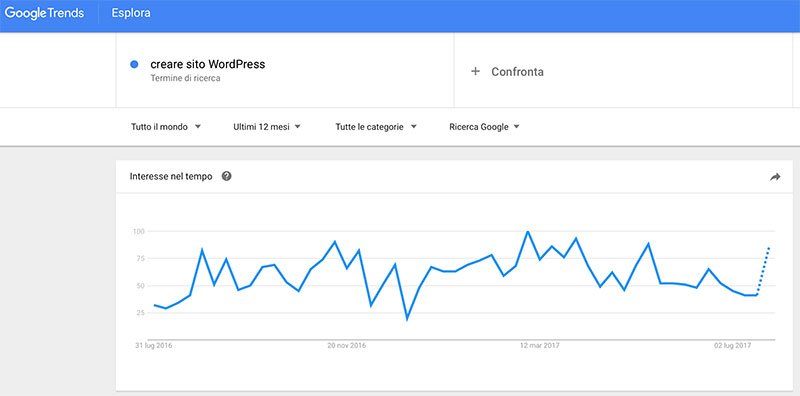Click the dotted forecast segment at the chart end

point(763,271)
